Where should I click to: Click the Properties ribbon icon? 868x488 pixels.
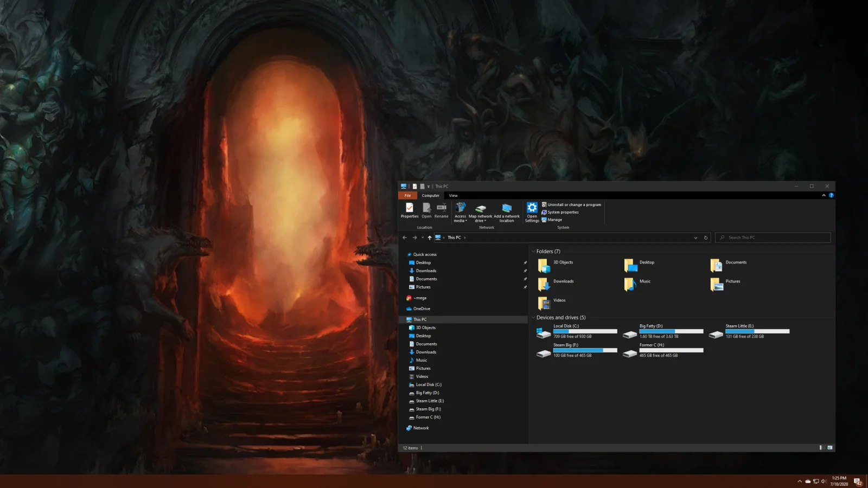(410, 210)
